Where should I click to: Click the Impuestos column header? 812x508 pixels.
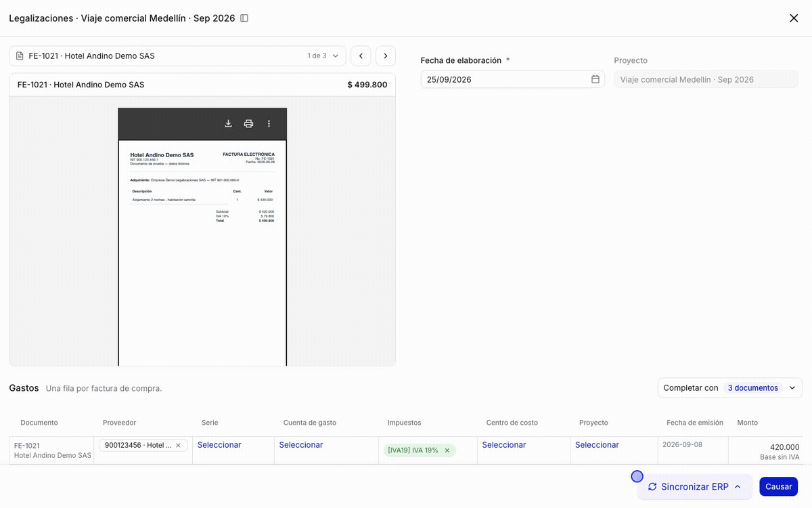pos(404,423)
